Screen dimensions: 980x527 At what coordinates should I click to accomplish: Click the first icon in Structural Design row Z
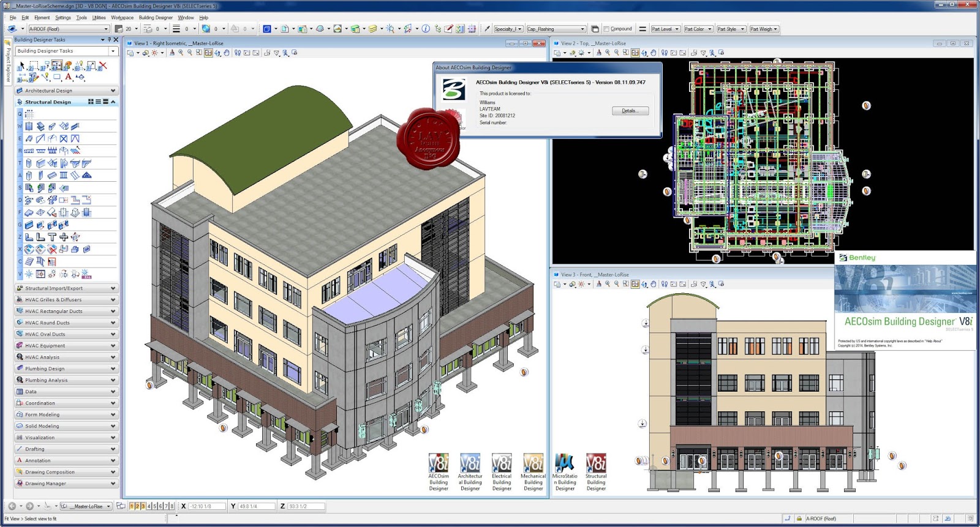click(29, 237)
